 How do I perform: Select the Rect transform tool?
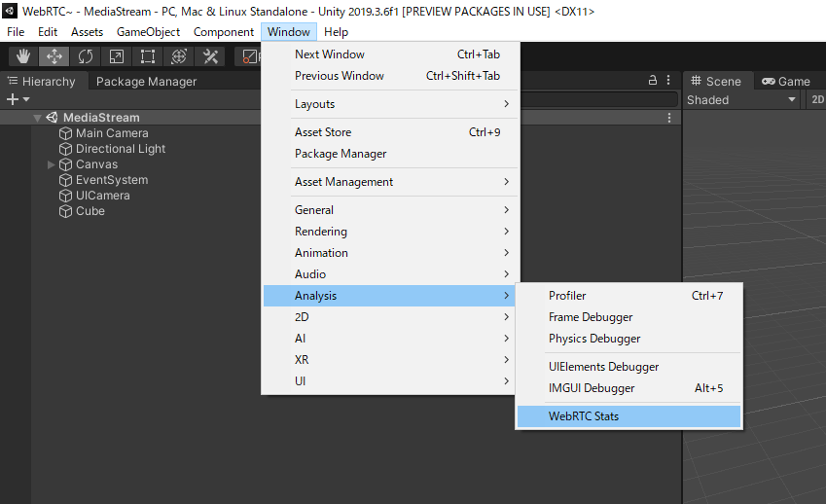[x=148, y=56]
